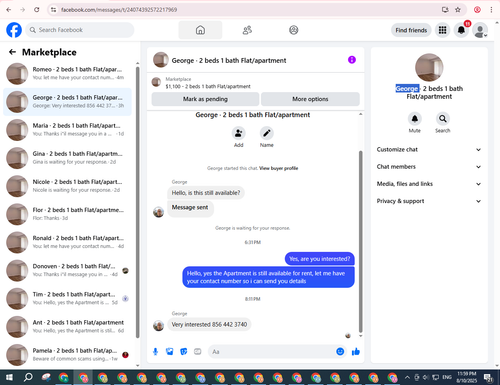Open emoji picker in message field

pos(340,351)
